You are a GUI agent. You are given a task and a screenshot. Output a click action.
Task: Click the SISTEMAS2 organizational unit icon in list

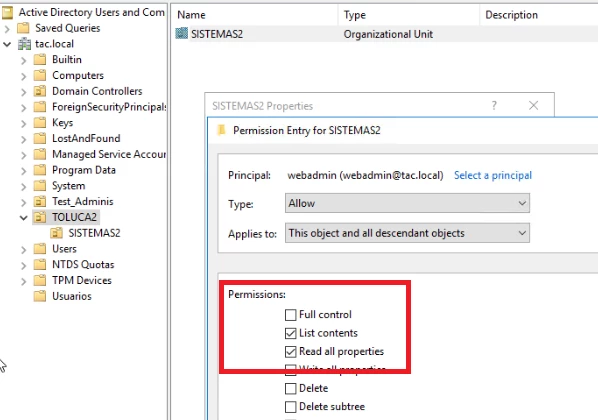pos(182,34)
